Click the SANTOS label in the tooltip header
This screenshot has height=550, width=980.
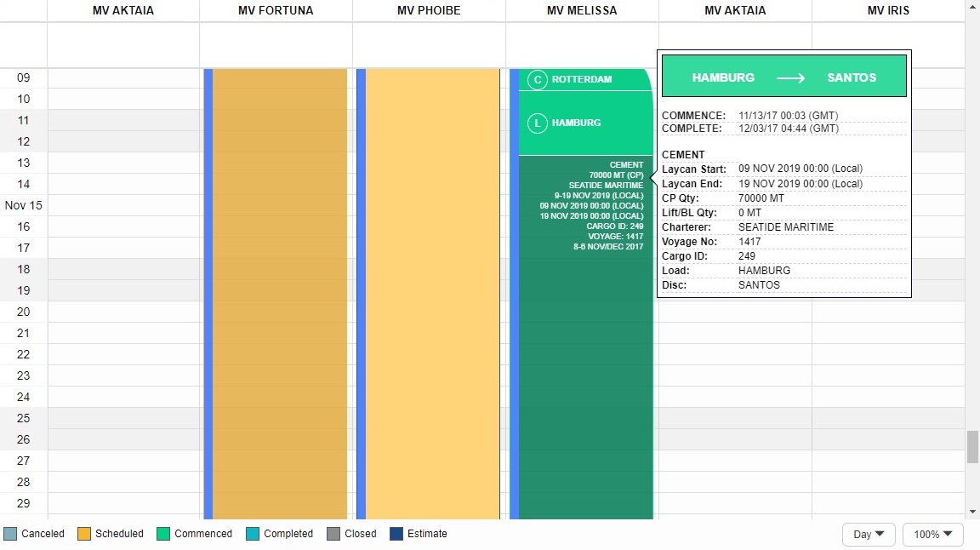coord(852,77)
